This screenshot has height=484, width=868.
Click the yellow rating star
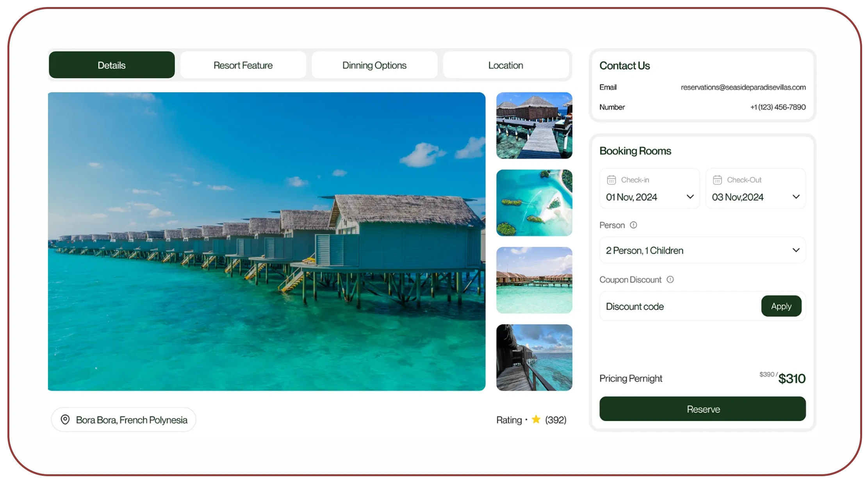point(536,419)
